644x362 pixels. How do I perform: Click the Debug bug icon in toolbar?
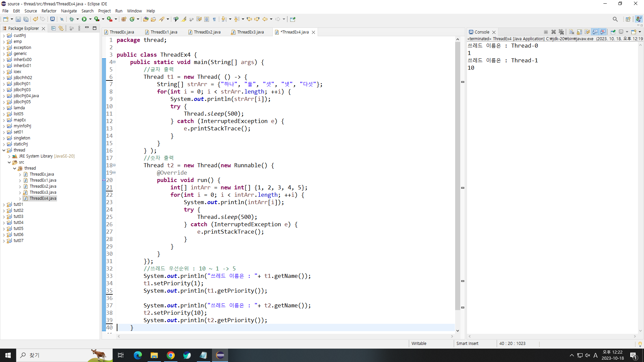click(71, 19)
